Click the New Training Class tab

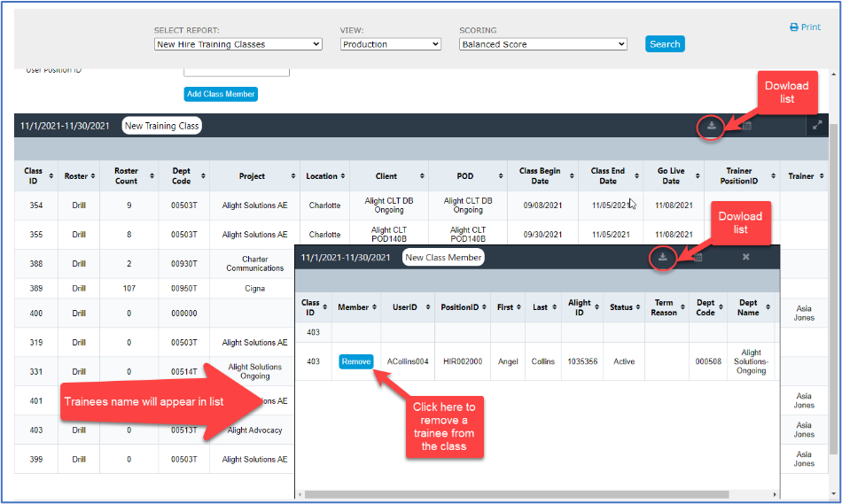pos(161,126)
